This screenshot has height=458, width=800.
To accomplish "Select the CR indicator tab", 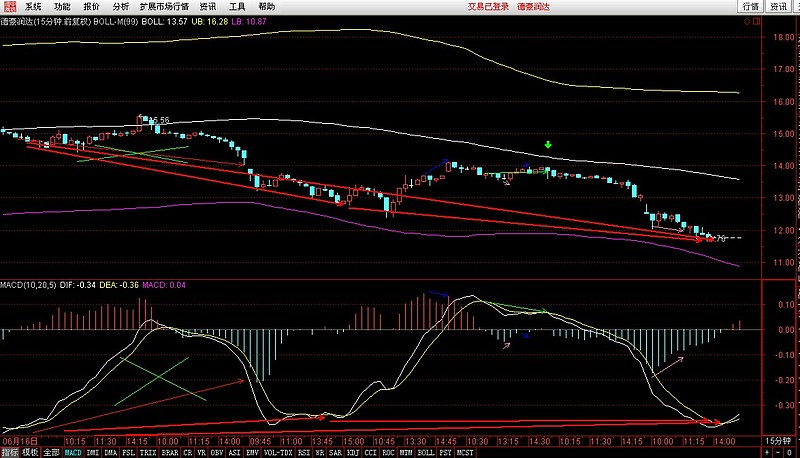I will 188,452.
